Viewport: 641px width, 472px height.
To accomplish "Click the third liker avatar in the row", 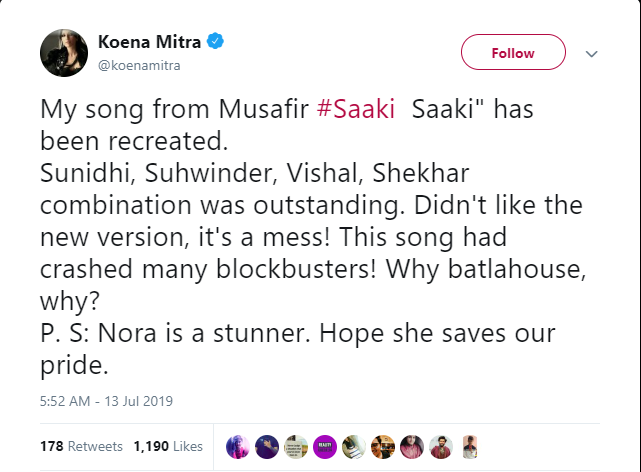I will point(296,446).
